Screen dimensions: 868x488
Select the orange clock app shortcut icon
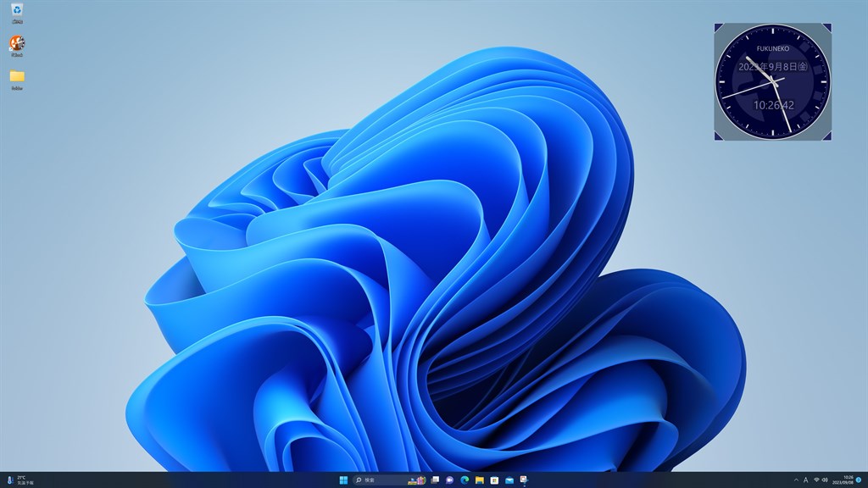tap(17, 46)
